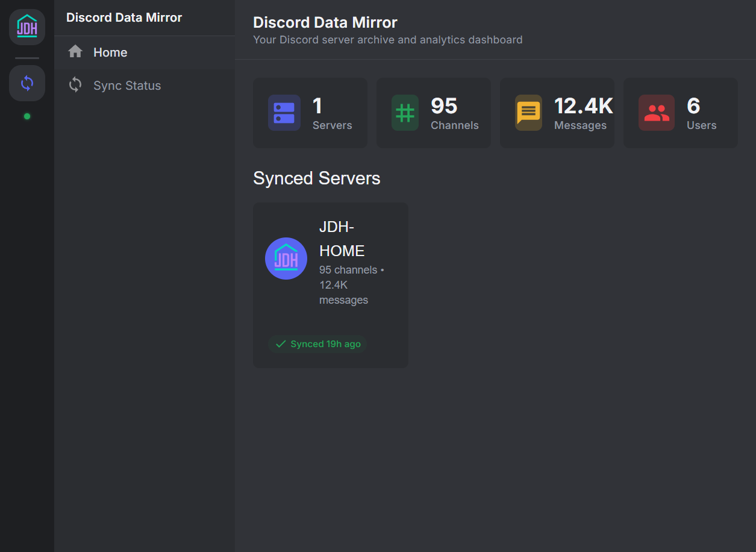Select the 12.4K Messages stat card
Viewport: 756px width, 552px height.
[557, 112]
